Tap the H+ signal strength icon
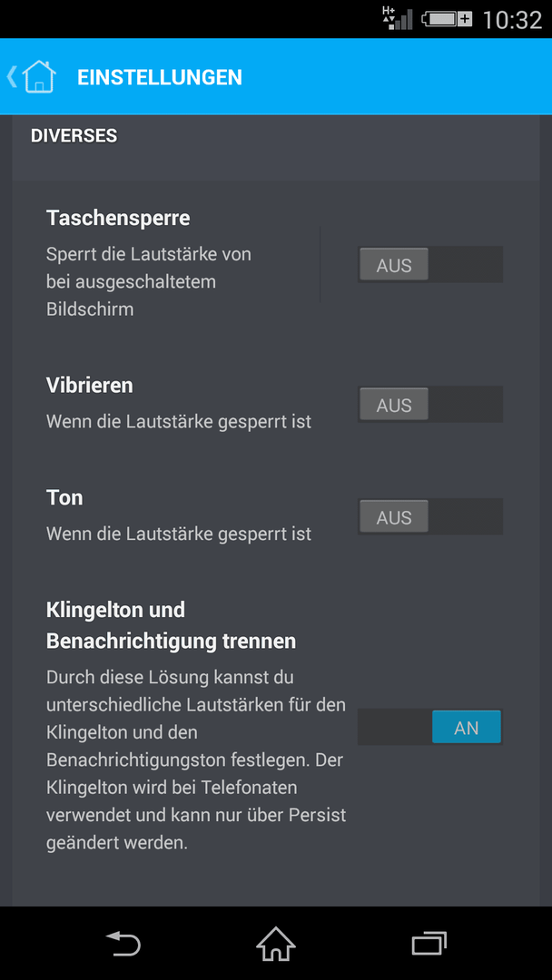 click(x=397, y=19)
